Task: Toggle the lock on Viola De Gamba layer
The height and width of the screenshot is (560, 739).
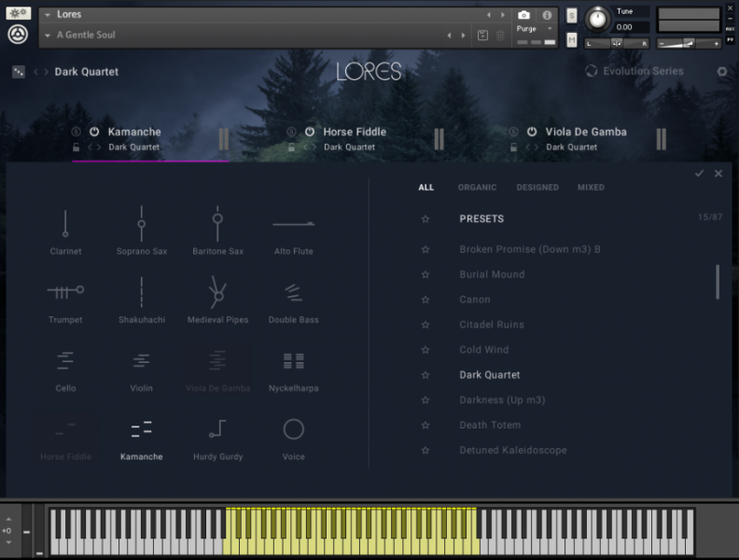Action: tap(513, 147)
